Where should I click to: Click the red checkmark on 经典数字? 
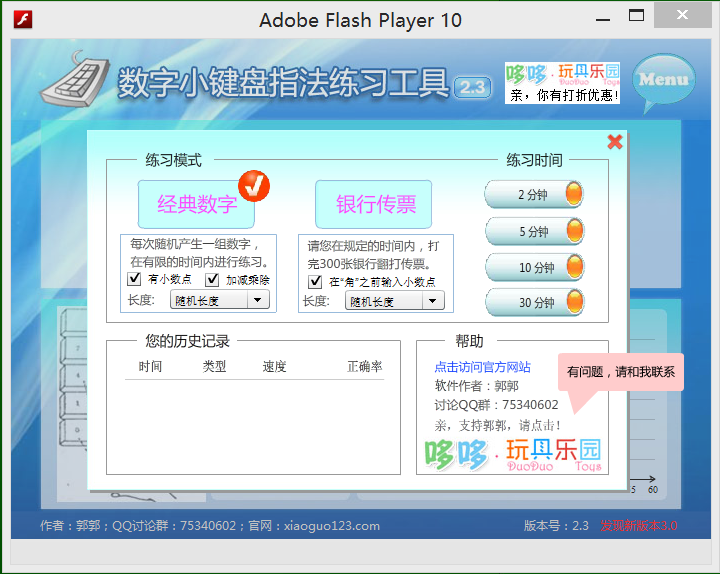tap(253, 186)
